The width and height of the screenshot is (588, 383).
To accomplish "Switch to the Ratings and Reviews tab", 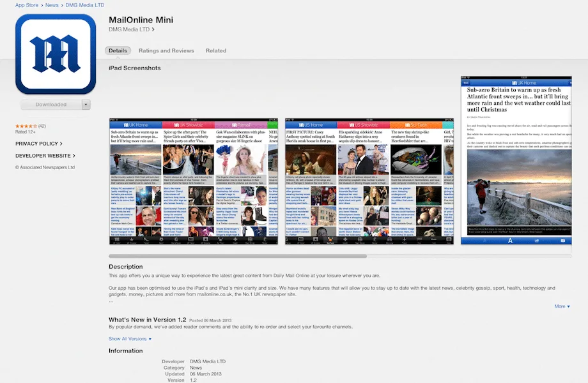I will tap(166, 50).
